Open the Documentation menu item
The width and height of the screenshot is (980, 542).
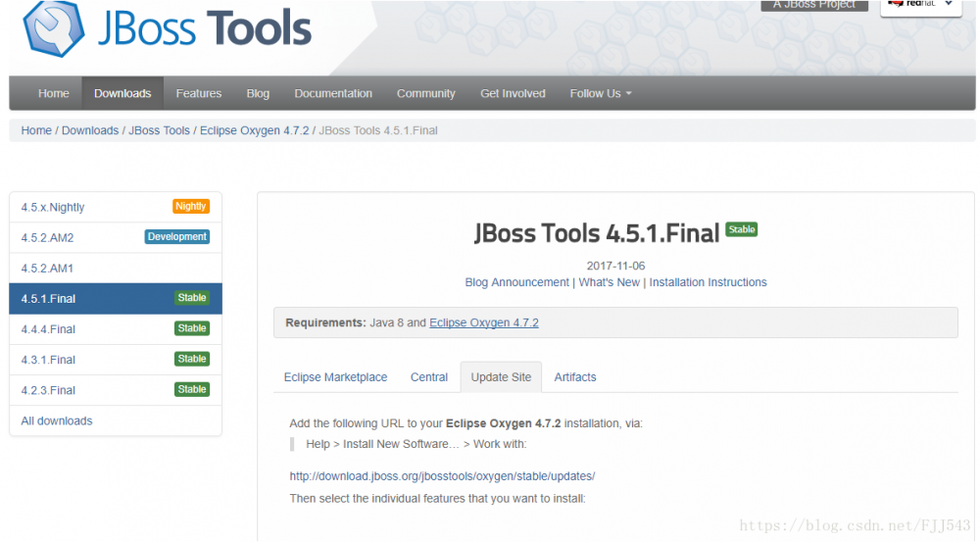pos(333,93)
